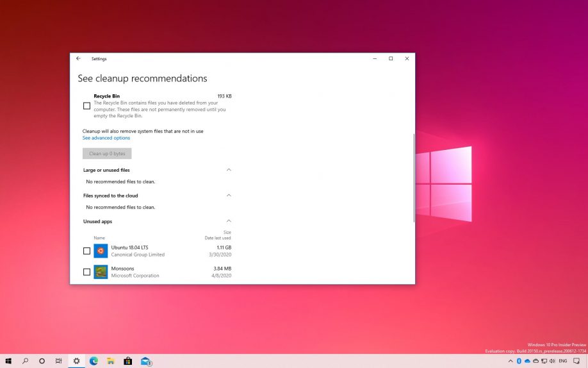Open Task View in taskbar

pos(58,361)
